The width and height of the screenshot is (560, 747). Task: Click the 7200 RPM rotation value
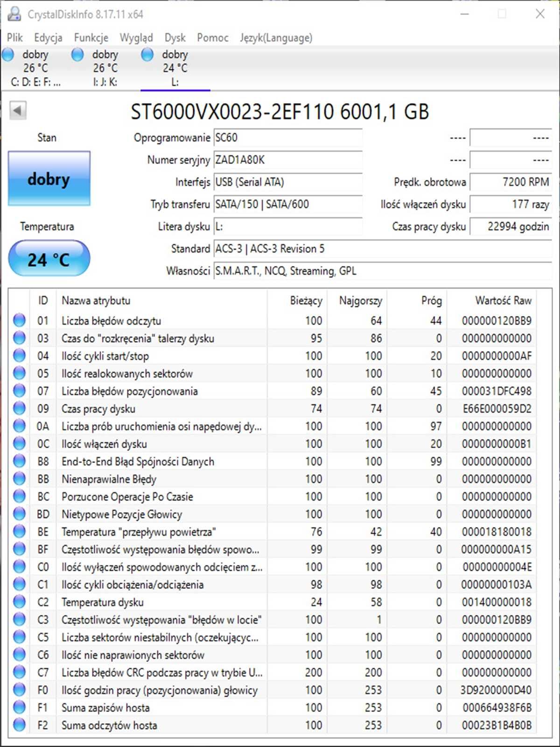[x=511, y=182]
